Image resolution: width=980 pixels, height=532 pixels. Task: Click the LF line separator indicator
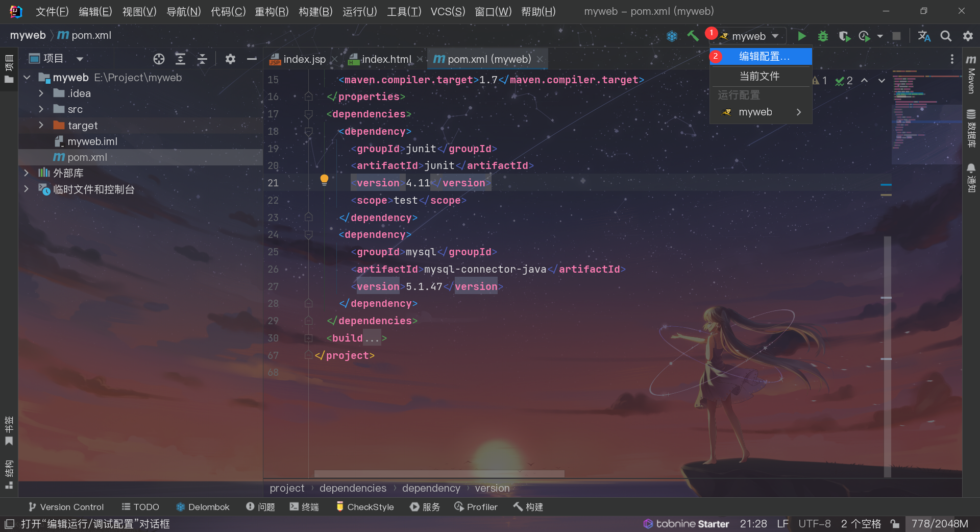(x=783, y=524)
